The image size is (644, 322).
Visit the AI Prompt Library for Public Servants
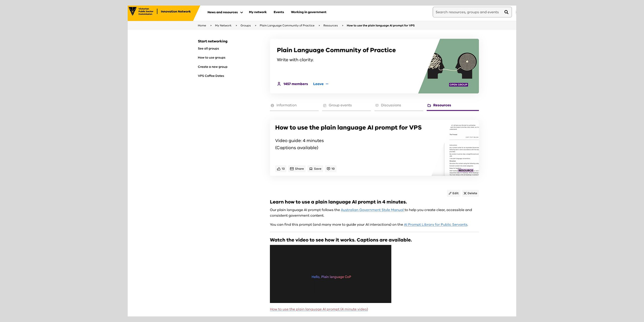coord(435,224)
